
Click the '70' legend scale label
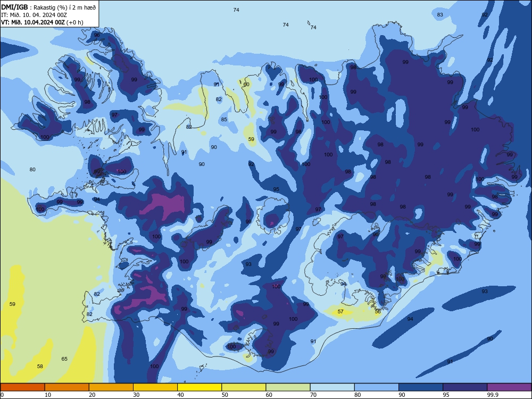[313, 395]
